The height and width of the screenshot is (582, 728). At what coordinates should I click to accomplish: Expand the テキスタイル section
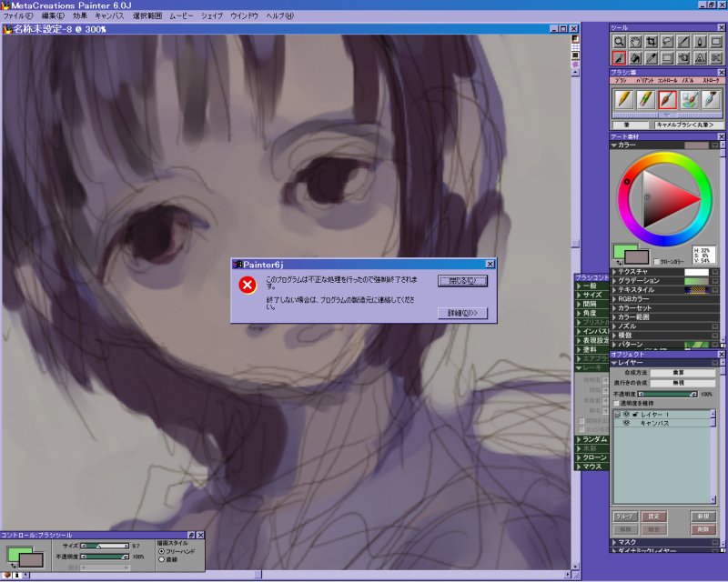(x=614, y=289)
